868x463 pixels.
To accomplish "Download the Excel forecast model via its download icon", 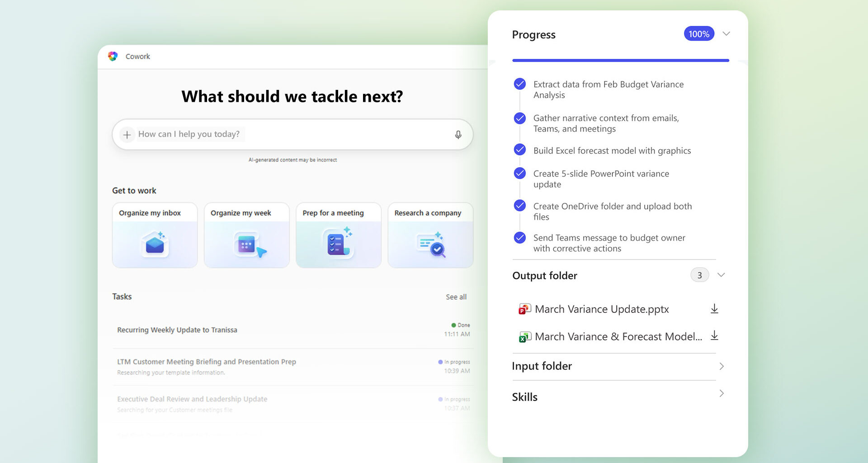I will (x=714, y=335).
